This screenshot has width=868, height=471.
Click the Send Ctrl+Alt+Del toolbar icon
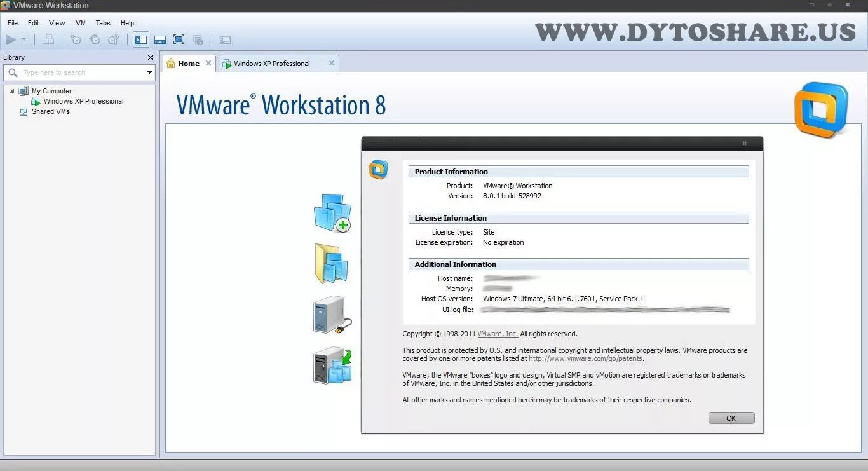point(48,39)
